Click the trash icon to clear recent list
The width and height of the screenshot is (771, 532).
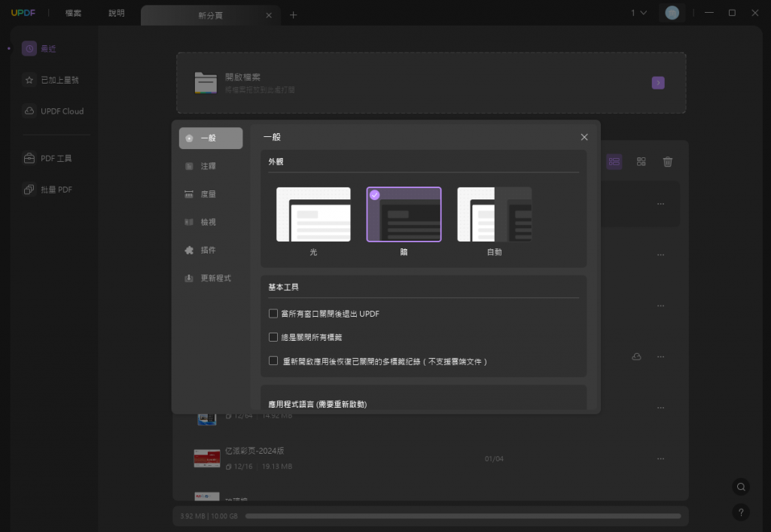[667, 162]
